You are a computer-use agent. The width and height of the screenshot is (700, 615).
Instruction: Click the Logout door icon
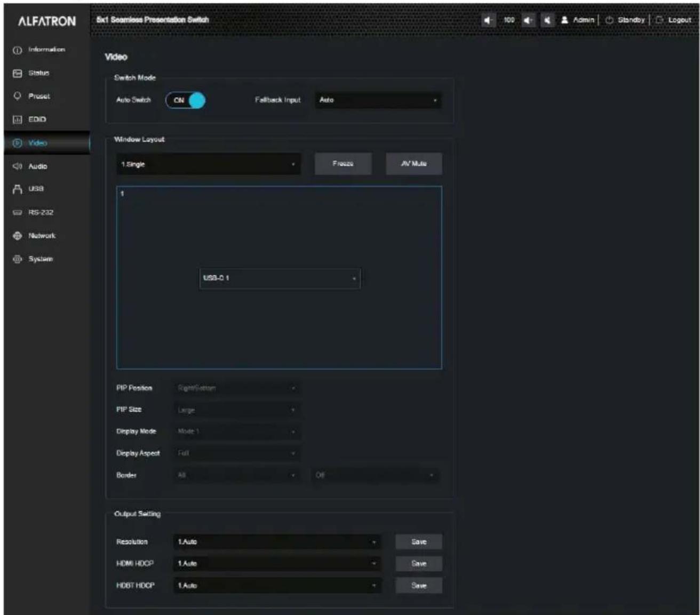click(659, 20)
